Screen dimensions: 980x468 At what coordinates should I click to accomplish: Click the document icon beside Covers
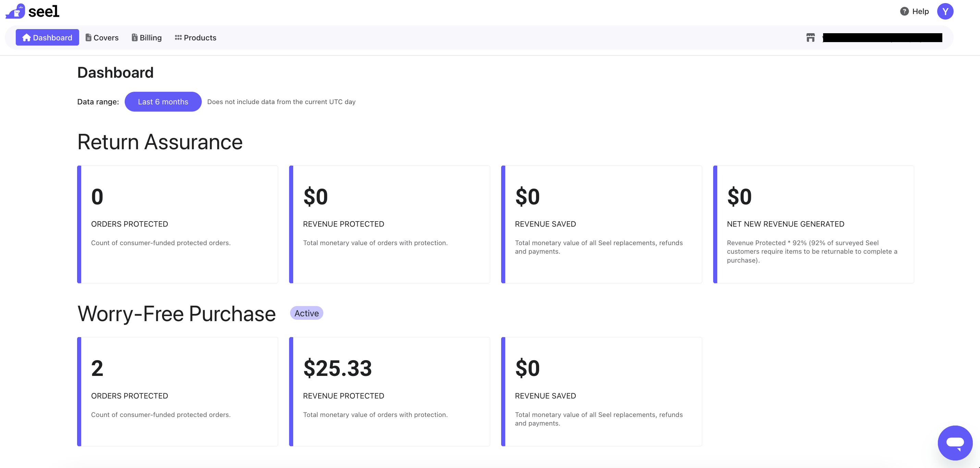click(88, 37)
